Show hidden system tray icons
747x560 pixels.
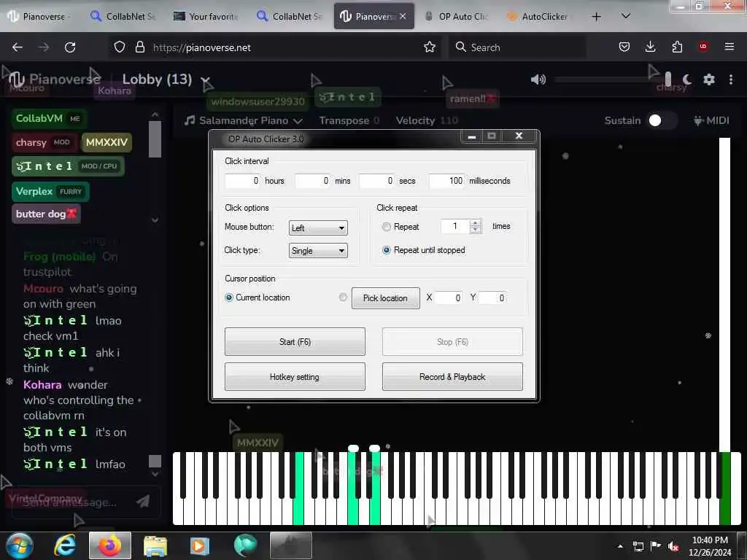point(620,547)
